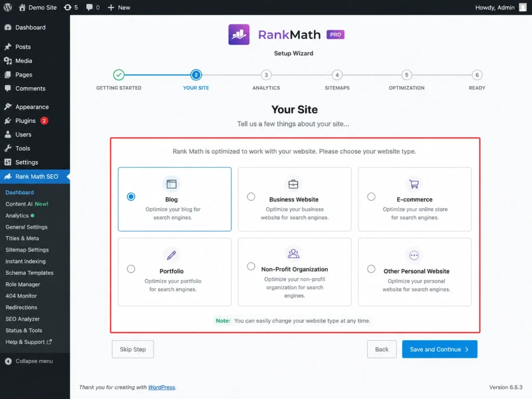Select the Non-Profit Organization radio button

coord(251,266)
